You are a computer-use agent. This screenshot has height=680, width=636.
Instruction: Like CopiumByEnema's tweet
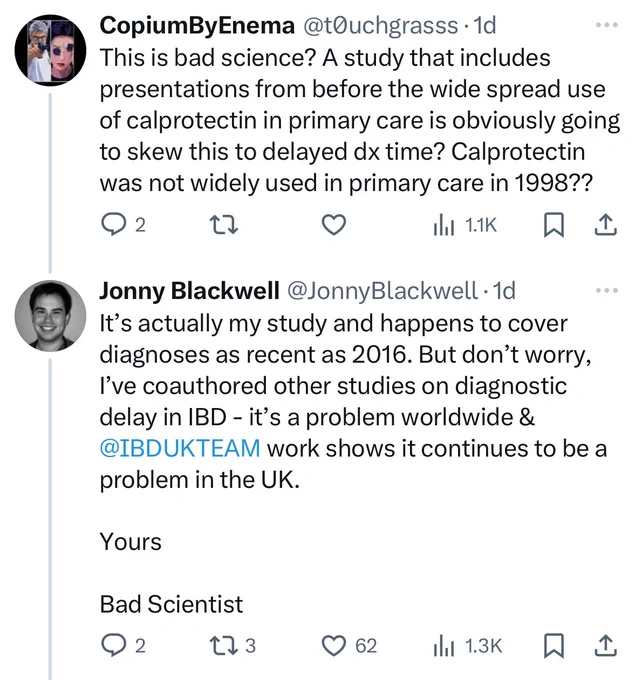click(x=334, y=225)
